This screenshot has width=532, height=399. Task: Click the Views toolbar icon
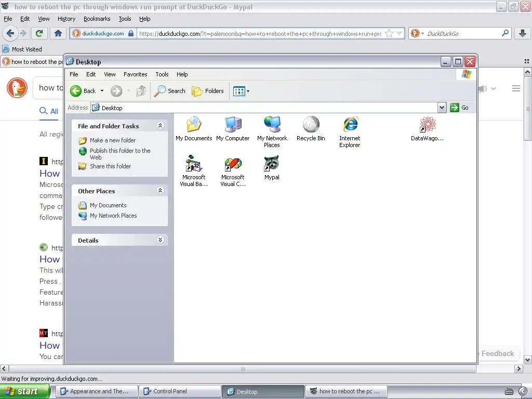pyautogui.click(x=239, y=91)
